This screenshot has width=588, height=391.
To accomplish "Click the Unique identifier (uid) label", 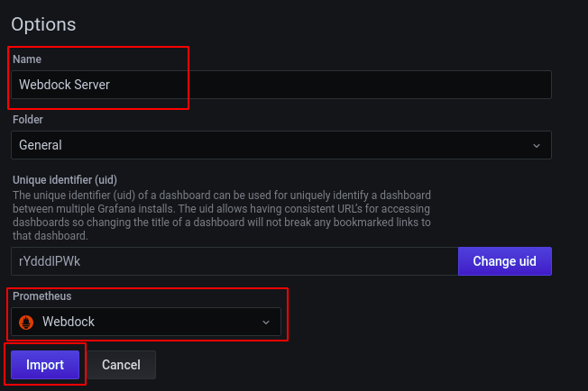I will click(65, 179).
